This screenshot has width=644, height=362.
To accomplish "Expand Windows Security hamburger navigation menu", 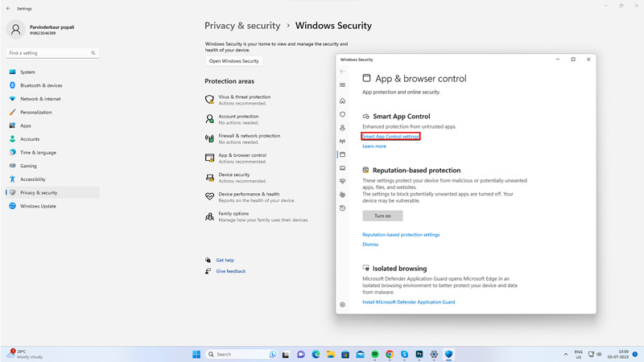I will pyautogui.click(x=343, y=85).
